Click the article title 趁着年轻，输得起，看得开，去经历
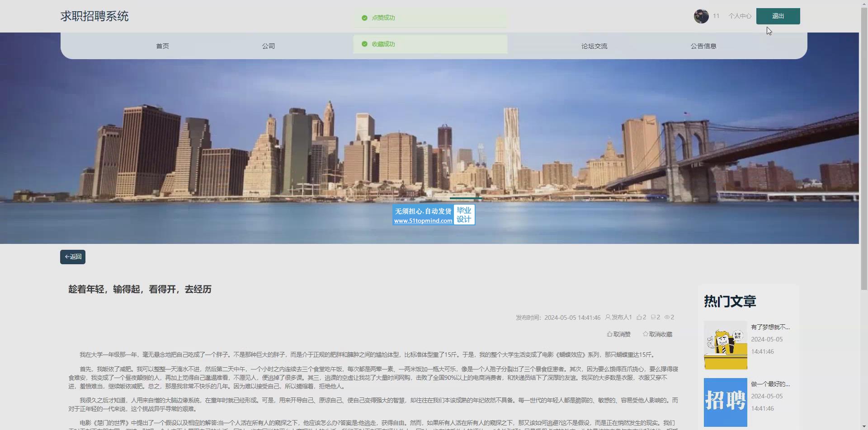 [x=140, y=289]
